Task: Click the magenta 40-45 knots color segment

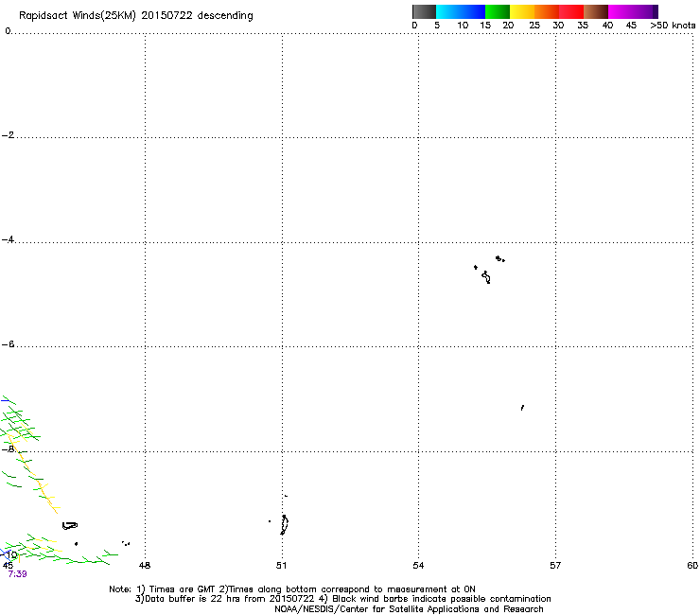Action: [x=621, y=11]
